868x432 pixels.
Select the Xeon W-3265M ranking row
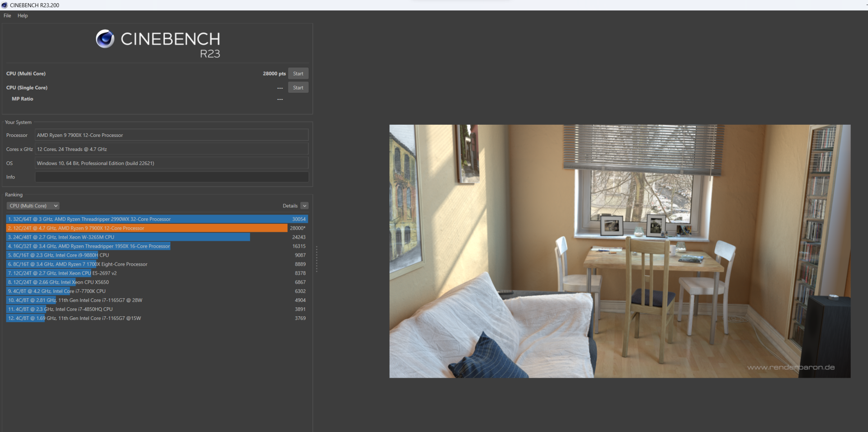(x=157, y=237)
